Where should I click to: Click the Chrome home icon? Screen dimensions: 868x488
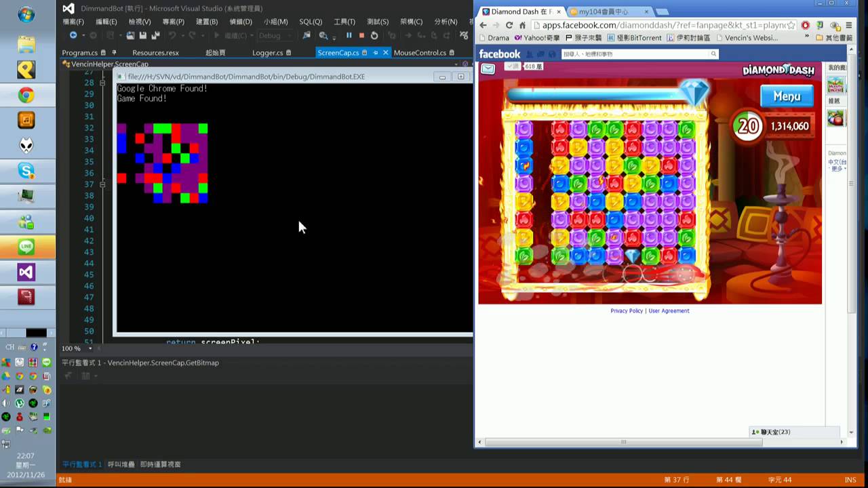point(522,25)
